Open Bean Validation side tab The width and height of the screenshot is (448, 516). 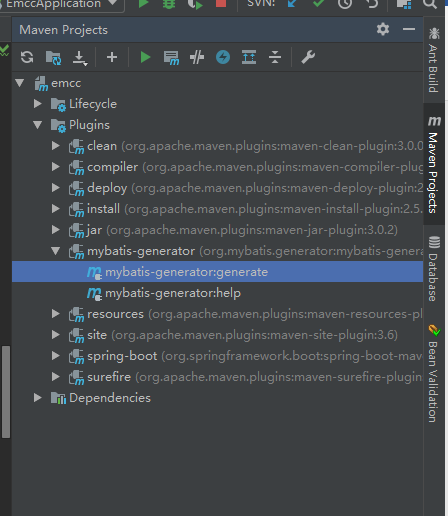click(x=434, y=373)
